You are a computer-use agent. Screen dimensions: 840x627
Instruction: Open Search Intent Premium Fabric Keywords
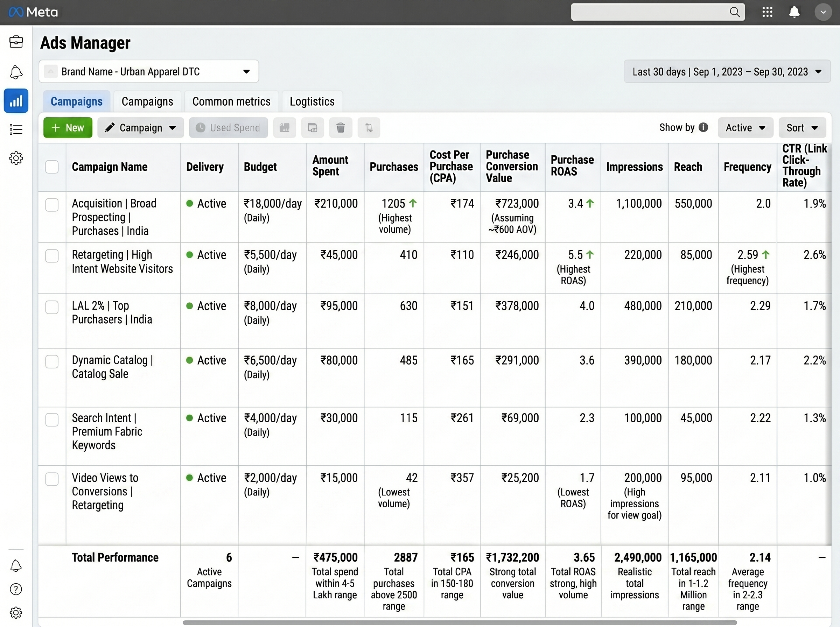[x=107, y=431]
